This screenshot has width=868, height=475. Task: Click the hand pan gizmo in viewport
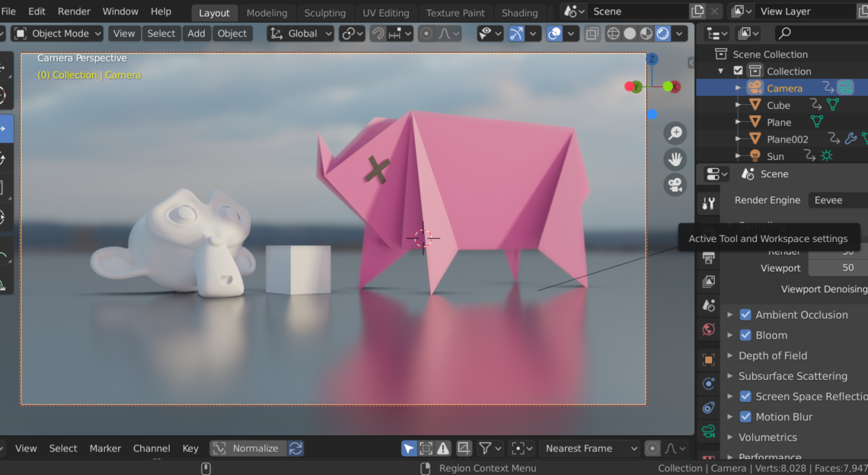(675, 159)
